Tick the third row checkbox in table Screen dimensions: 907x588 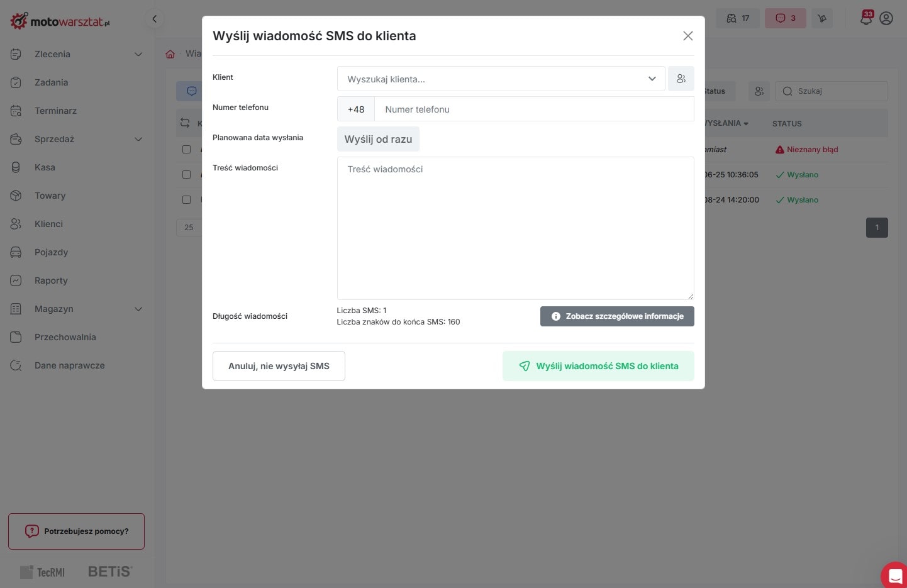pos(186,200)
